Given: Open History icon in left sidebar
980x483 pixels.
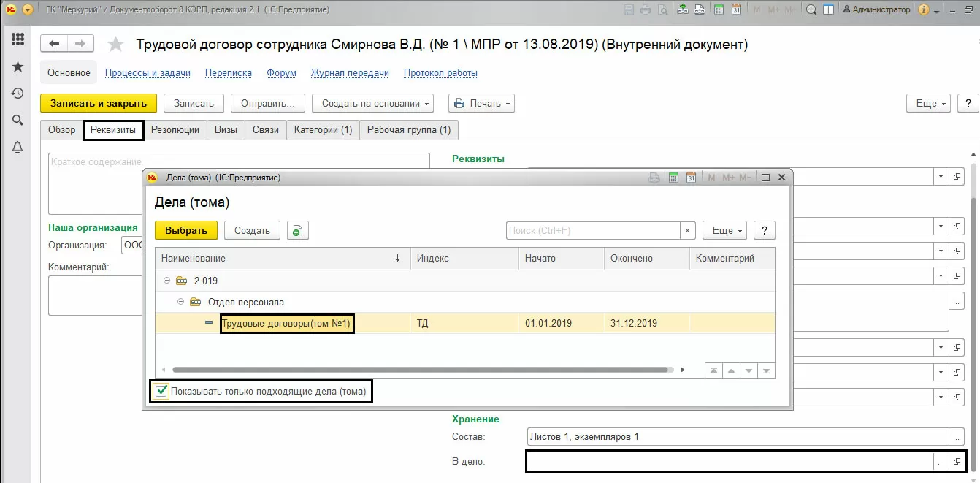Looking at the screenshot, I should pyautogui.click(x=18, y=94).
